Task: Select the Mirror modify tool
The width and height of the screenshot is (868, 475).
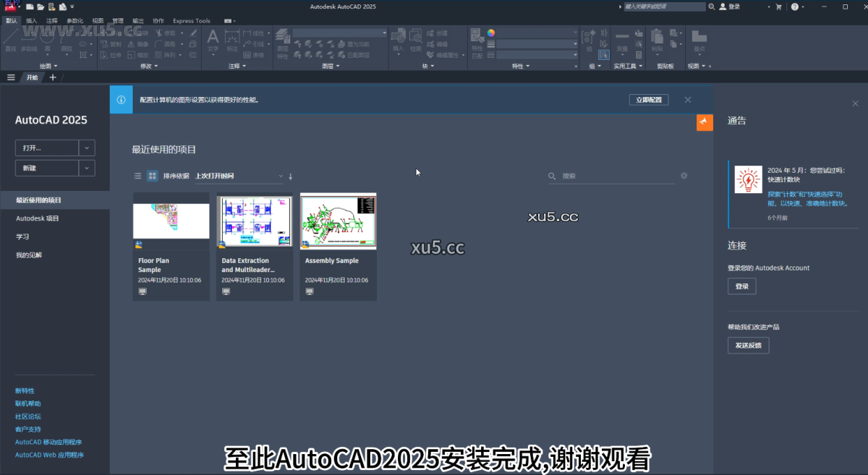Action: pos(143,44)
